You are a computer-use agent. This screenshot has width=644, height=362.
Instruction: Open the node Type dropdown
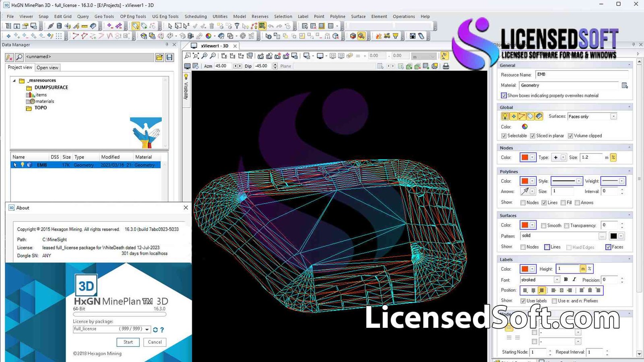tap(563, 158)
